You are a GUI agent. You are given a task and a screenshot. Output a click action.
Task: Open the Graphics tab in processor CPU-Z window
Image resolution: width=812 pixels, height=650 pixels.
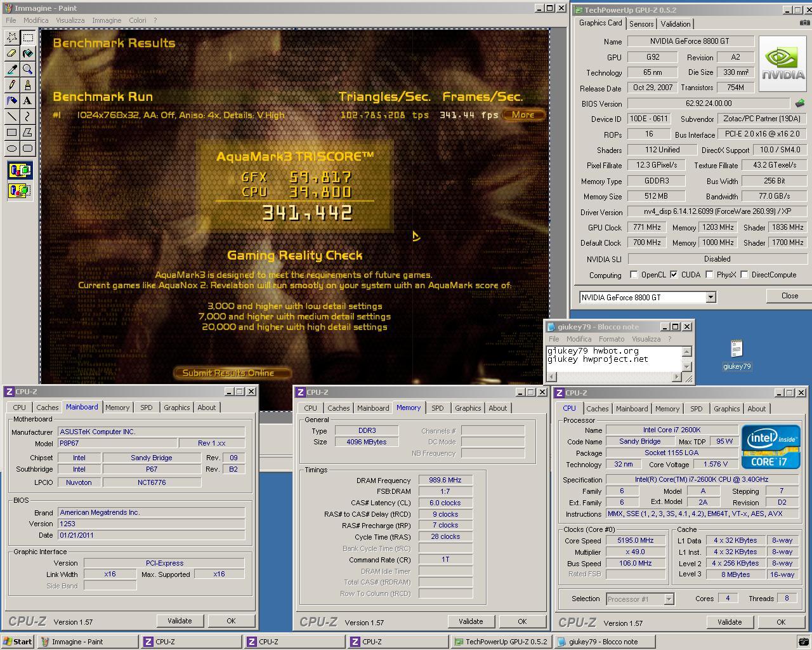(x=726, y=409)
